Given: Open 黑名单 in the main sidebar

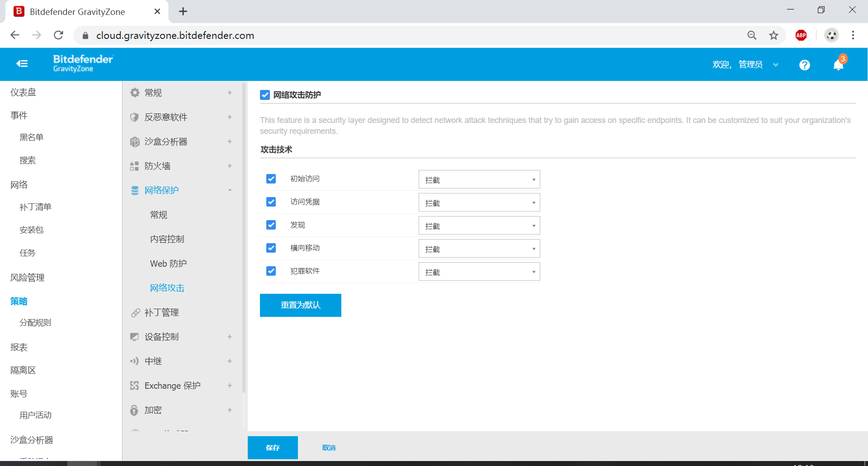Looking at the screenshot, I should (x=31, y=137).
